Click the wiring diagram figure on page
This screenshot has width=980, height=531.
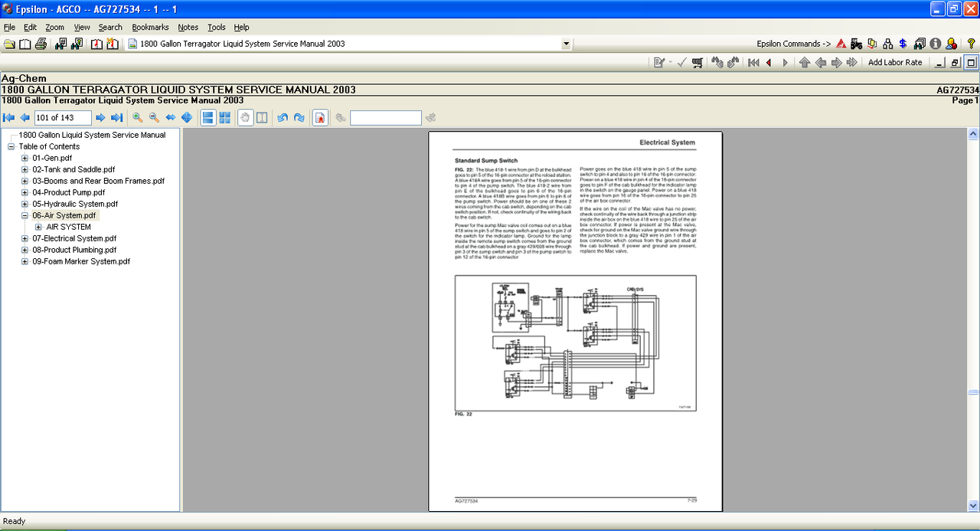point(575,344)
